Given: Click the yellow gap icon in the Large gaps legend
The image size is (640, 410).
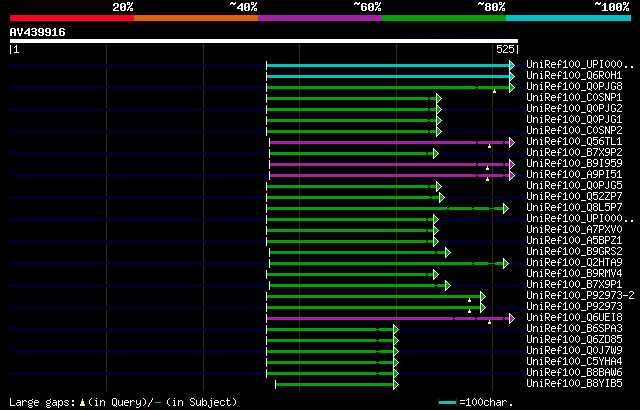Looking at the screenshot, I should [x=82, y=403].
